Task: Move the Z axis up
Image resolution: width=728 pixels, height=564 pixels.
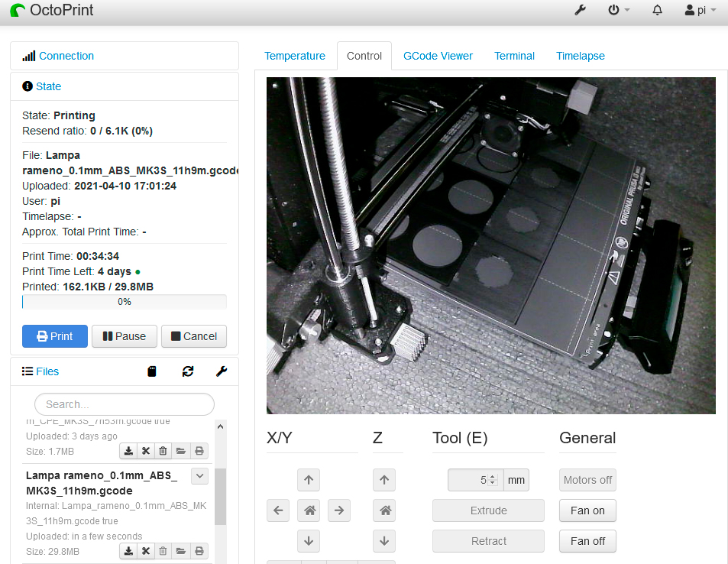Action: point(386,481)
